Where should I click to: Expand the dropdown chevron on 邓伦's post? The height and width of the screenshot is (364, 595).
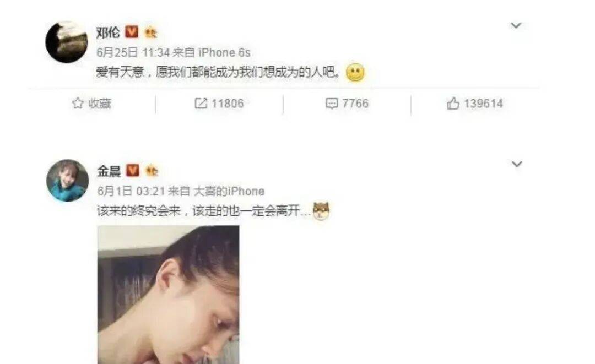coord(516,25)
